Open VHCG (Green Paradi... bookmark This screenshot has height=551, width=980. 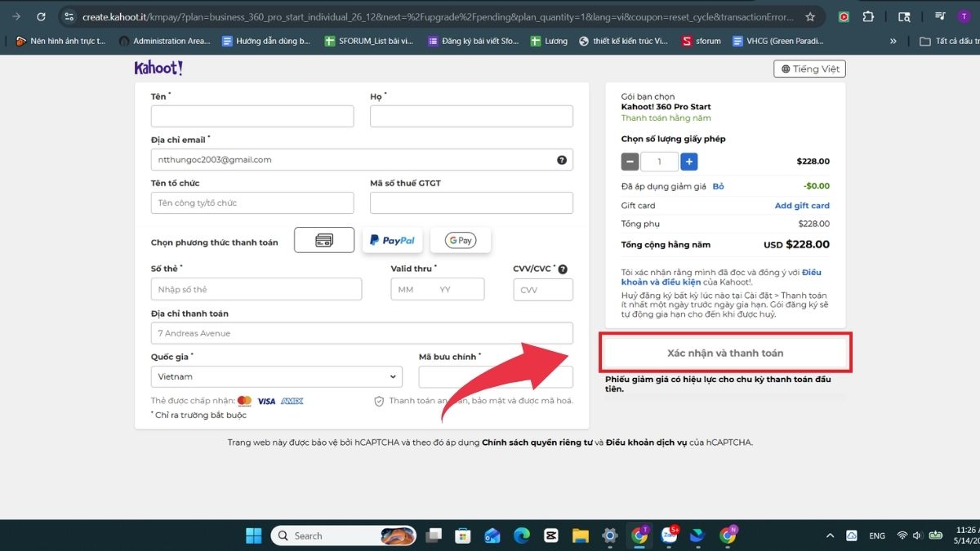click(x=778, y=41)
